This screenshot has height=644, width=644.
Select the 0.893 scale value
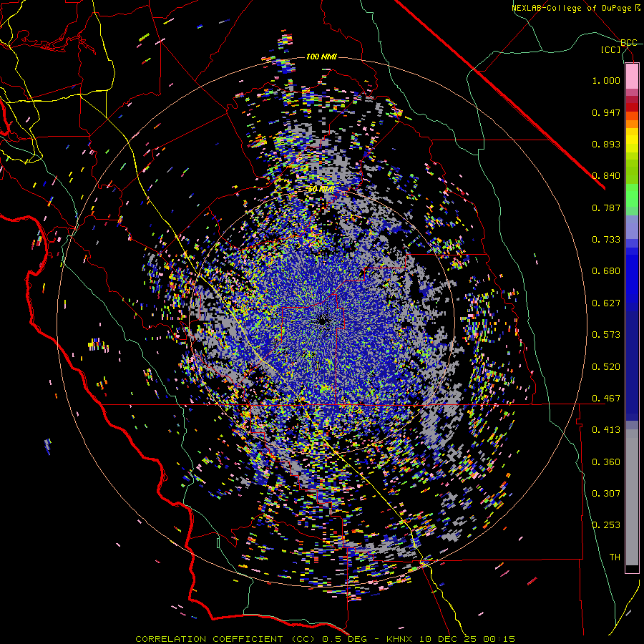(606, 144)
